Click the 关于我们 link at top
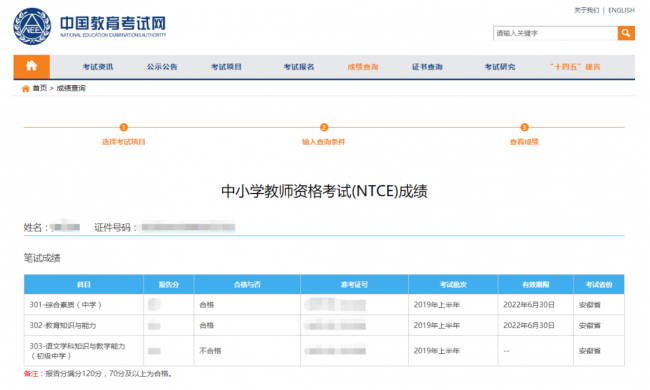 coord(586,10)
